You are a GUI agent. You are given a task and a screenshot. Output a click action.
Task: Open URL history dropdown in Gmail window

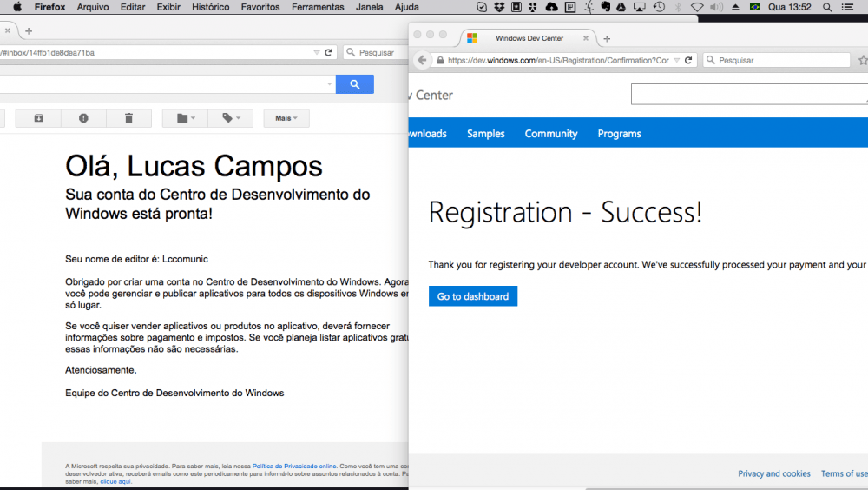(x=317, y=53)
